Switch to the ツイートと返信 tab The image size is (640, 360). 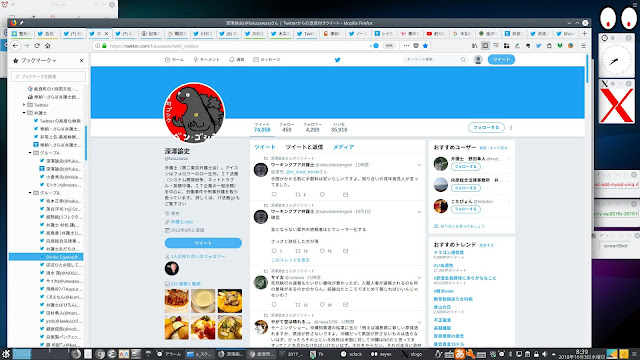point(304,147)
